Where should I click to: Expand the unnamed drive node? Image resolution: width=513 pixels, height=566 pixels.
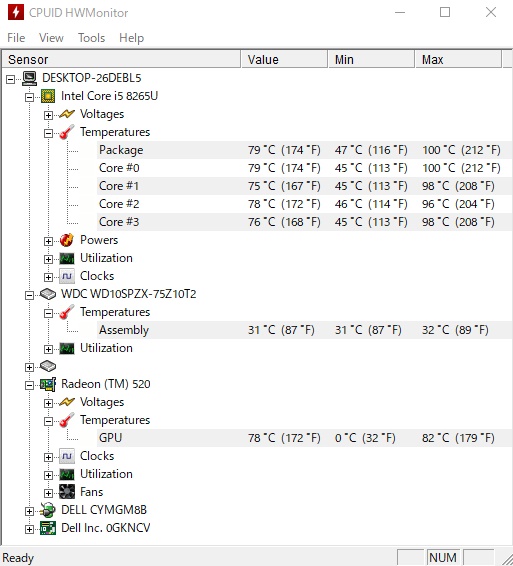point(29,367)
